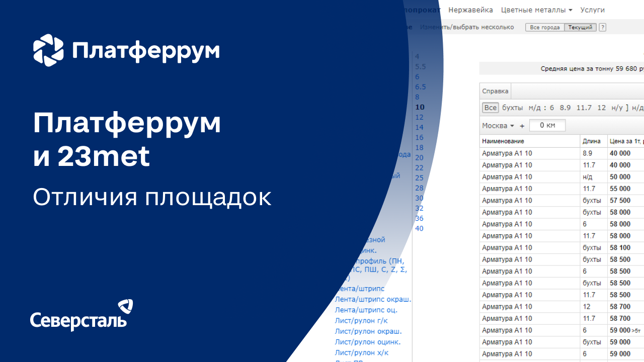
Task: Filter the table by бухты
Action: click(513, 108)
